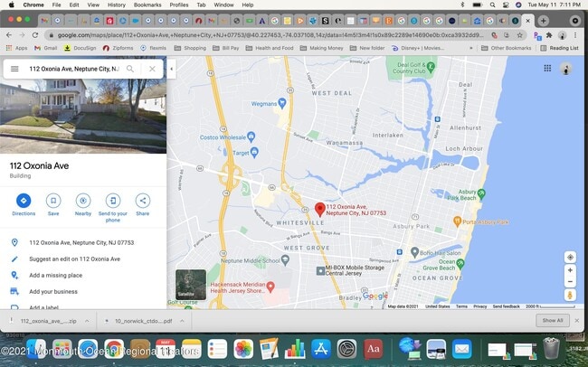588x367 pixels.
Task: Select Deal Golf & Country Club marker
Action: click(431, 68)
